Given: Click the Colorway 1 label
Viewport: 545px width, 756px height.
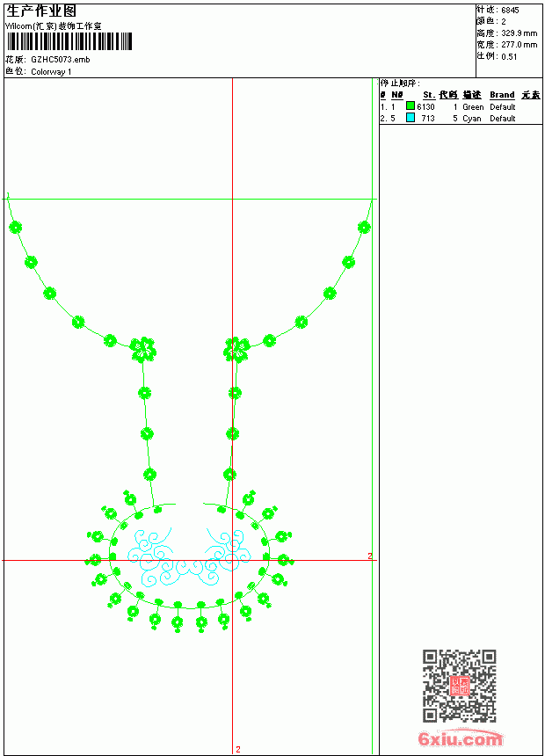Looking at the screenshot, I should 51,72.
